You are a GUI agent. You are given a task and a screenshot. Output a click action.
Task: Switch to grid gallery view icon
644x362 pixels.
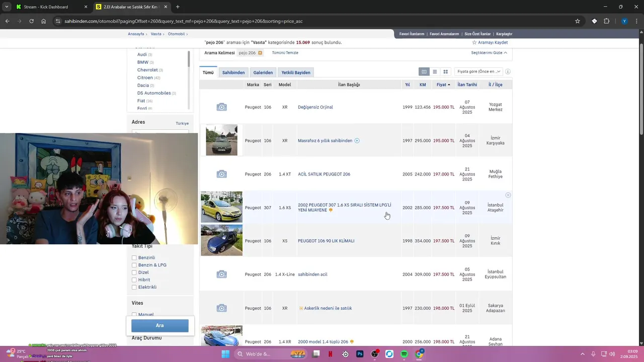445,72
